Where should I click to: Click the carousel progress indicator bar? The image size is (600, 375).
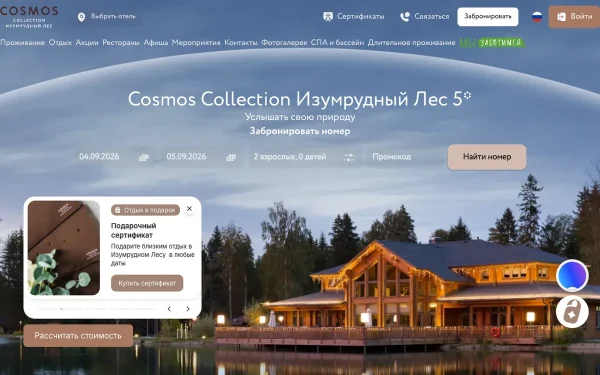96,309
